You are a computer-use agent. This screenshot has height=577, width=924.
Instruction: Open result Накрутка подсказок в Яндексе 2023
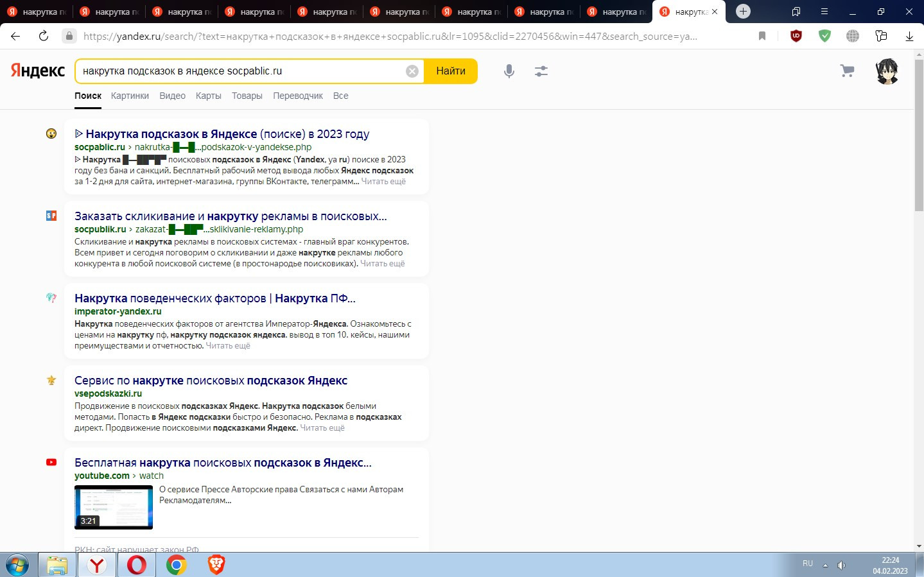(x=222, y=133)
